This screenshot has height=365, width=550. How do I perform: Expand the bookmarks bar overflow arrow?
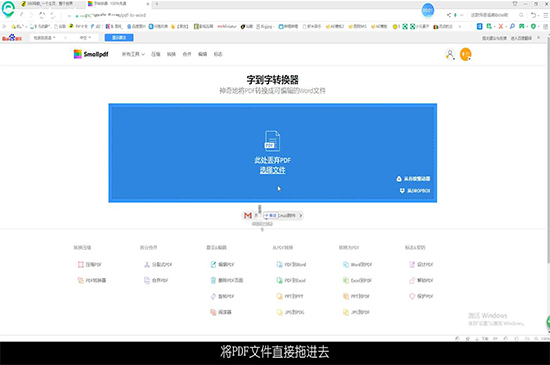(460, 26)
